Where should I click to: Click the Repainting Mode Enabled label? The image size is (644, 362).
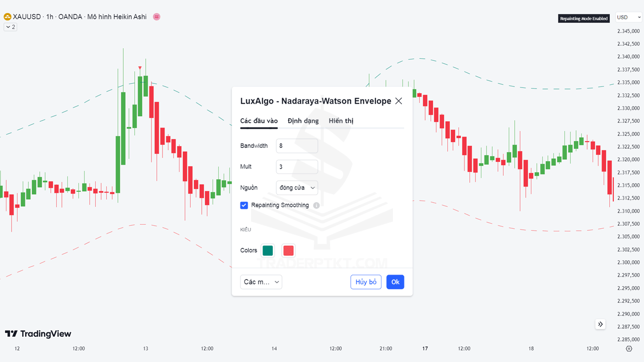584,18
